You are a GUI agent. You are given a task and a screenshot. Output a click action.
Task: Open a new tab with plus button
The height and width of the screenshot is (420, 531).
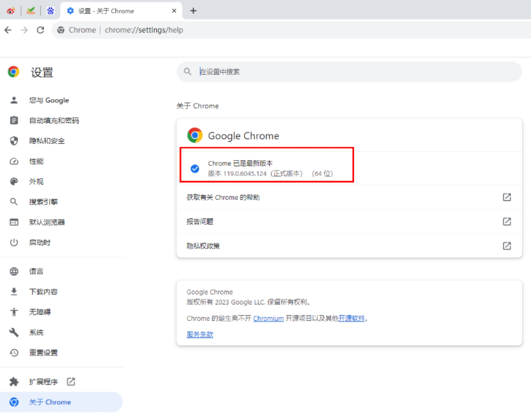click(x=193, y=11)
